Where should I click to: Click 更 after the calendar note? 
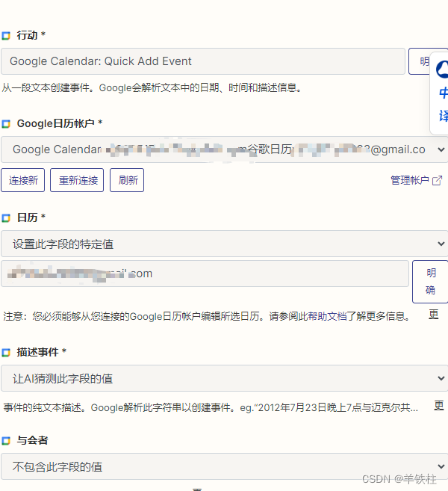click(x=433, y=314)
